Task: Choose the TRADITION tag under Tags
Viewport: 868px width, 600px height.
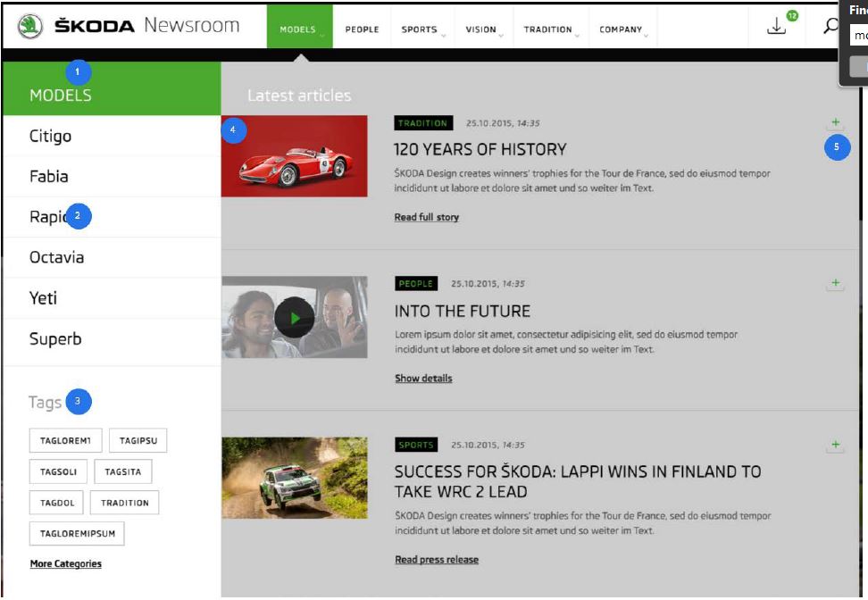Action: click(x=124, y=503)
